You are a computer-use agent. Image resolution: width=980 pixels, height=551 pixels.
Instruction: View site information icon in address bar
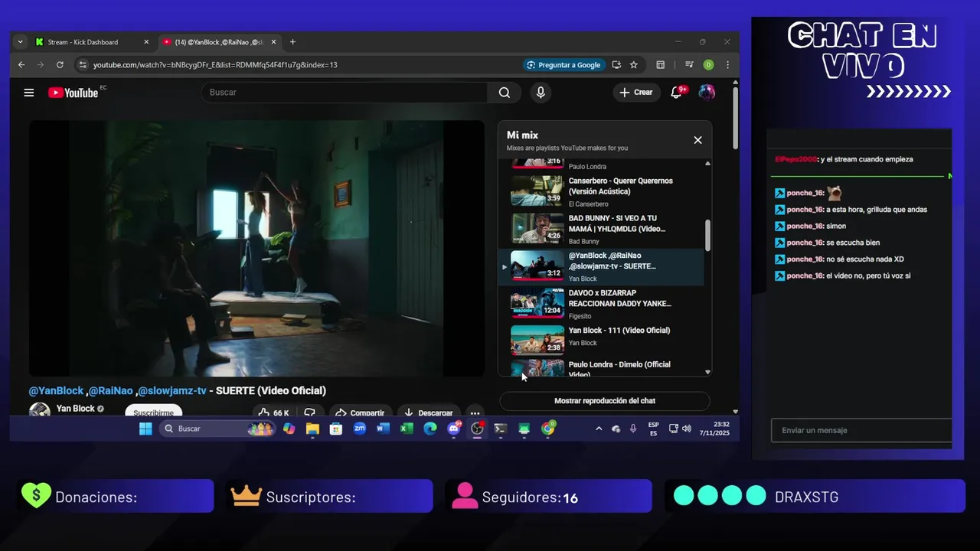pyautogui.click(x=82, y=65)
